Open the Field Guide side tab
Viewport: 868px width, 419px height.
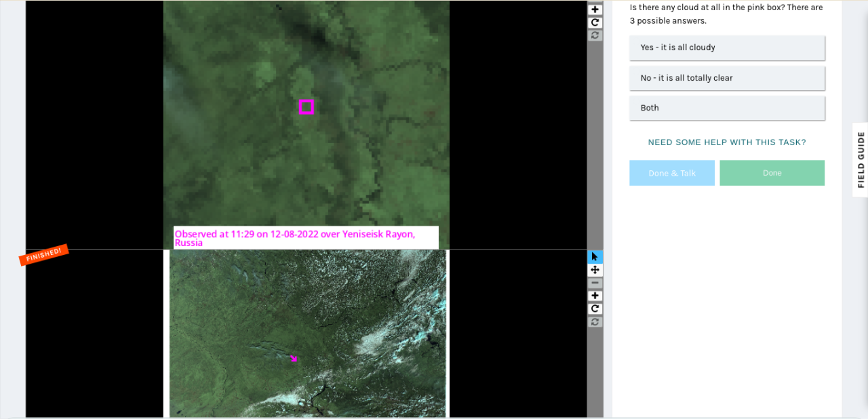(861, 160)
